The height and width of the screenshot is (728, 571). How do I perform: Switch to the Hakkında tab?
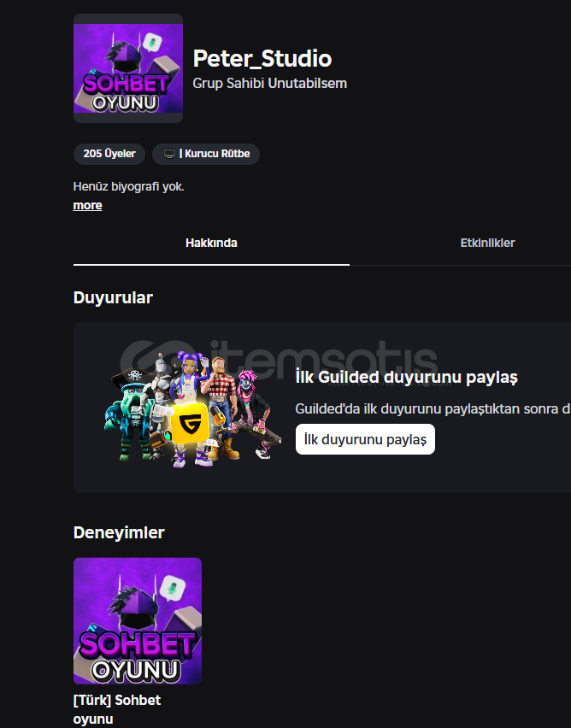point(211,243)
